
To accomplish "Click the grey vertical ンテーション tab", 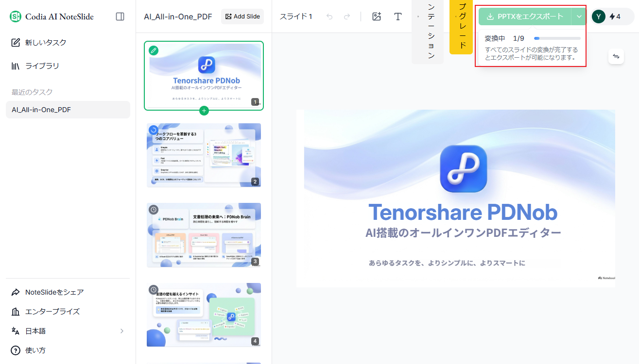I will click(428, 32).
